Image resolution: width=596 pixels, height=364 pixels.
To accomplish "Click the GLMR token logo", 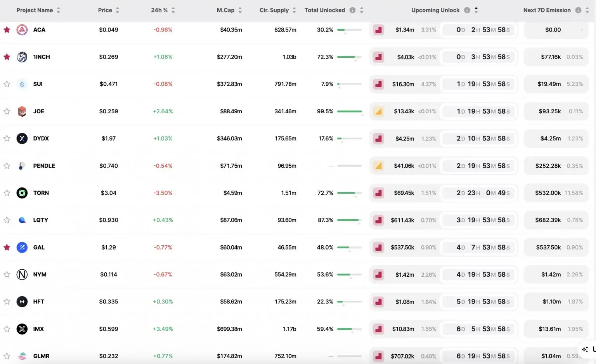I will pyautogui.click(x=22, y=356).
